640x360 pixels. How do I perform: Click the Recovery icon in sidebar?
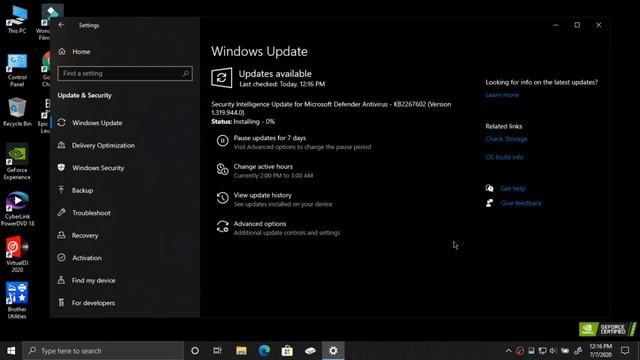(x=61, y=235)
